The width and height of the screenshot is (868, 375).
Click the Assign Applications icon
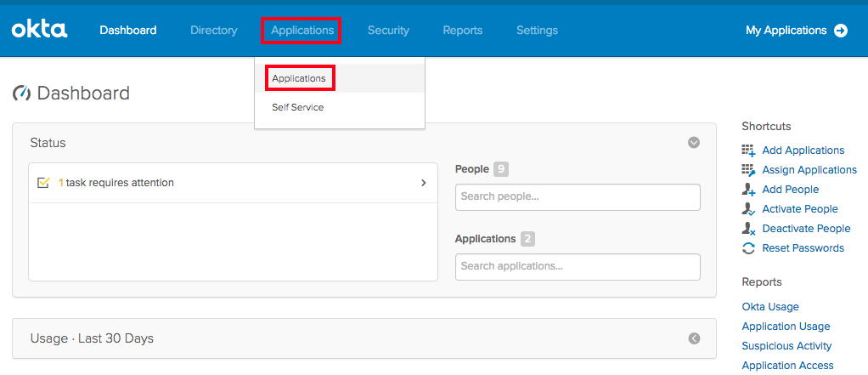(x=748, y=170)
